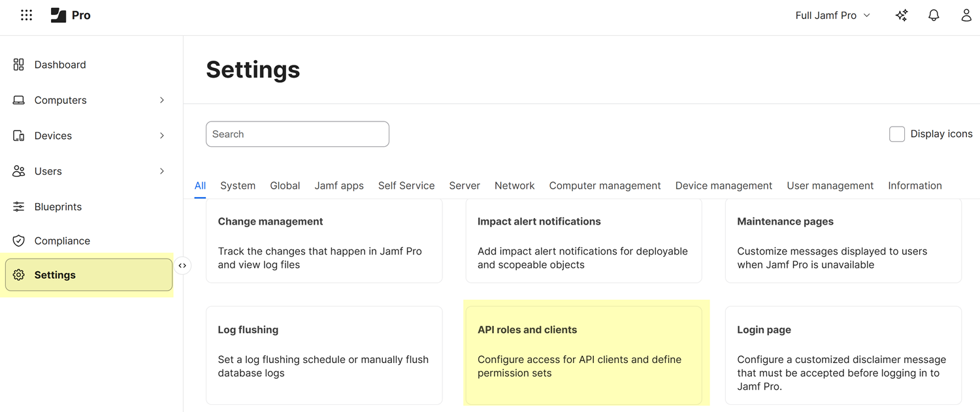
Task: Open the user account profile icon
Action: tap(966, 15)
